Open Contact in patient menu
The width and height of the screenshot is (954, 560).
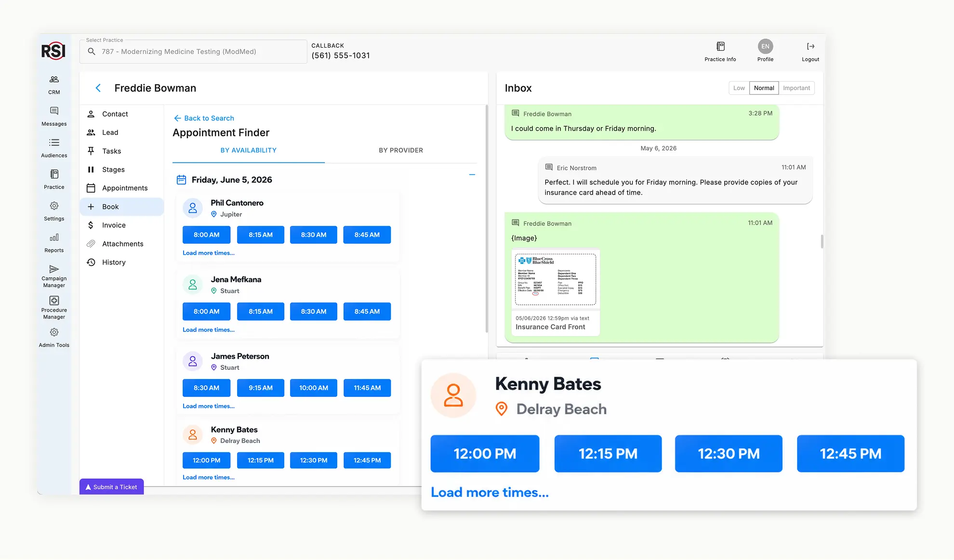[x=122, y=114]
